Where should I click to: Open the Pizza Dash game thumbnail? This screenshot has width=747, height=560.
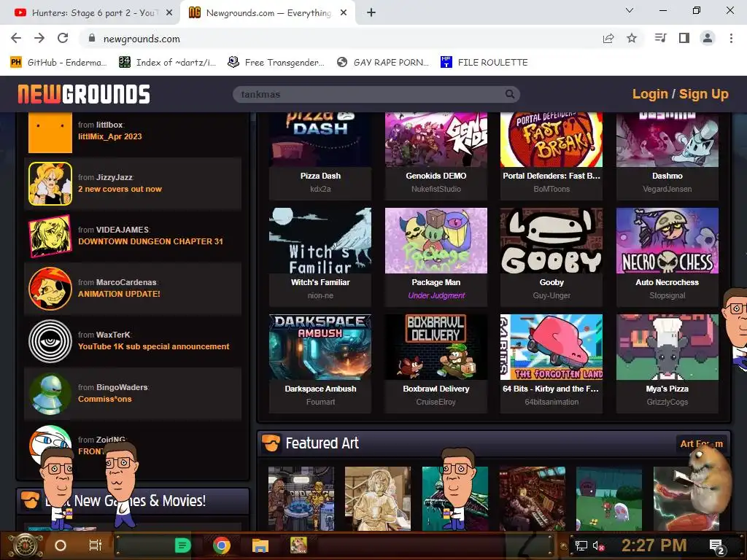tap(320, 139)
